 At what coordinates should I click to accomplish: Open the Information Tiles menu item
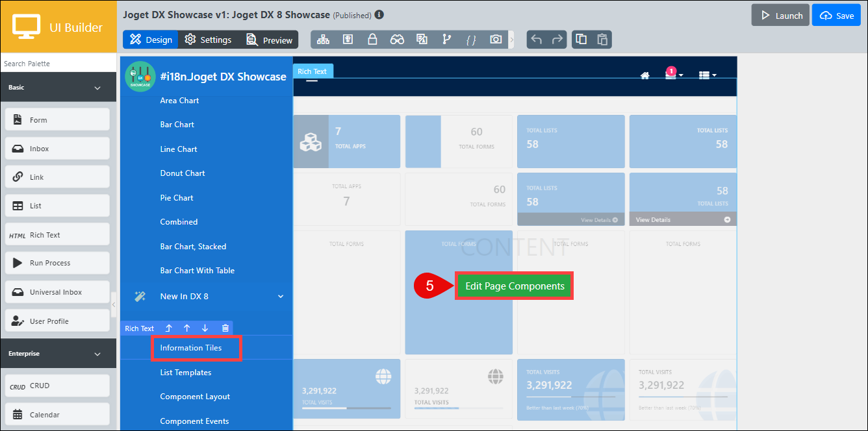(191, 348)
